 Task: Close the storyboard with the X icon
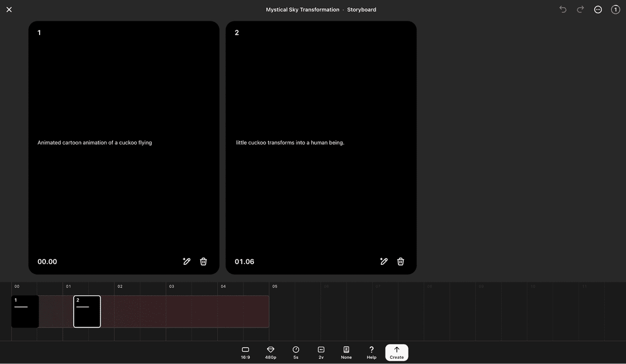(x=9, y=9)
